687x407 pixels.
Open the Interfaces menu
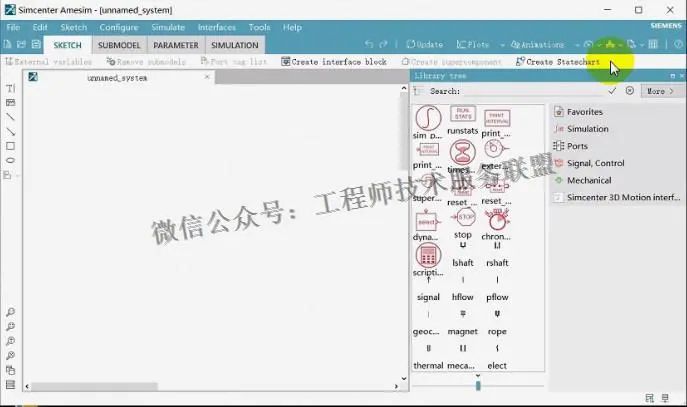click(x=216, y=27)
